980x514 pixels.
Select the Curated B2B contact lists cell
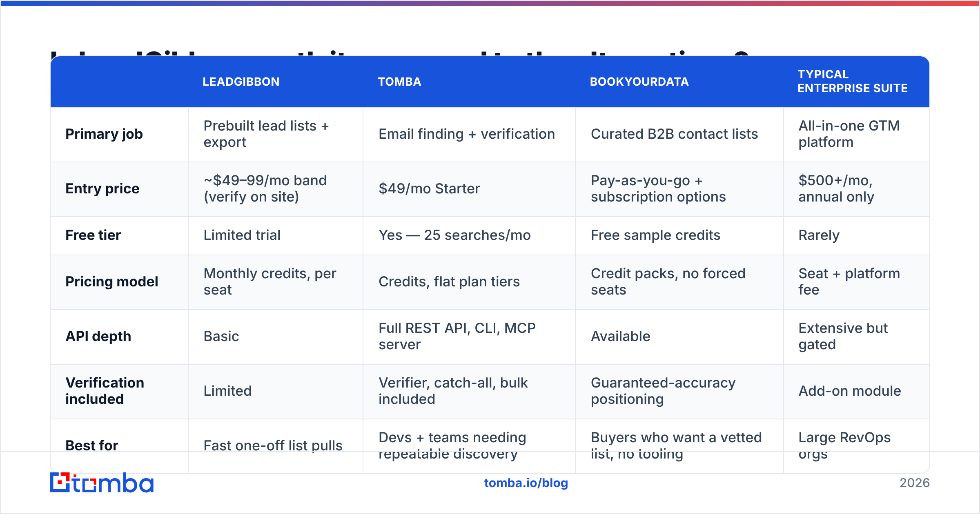tap(674, 134)
